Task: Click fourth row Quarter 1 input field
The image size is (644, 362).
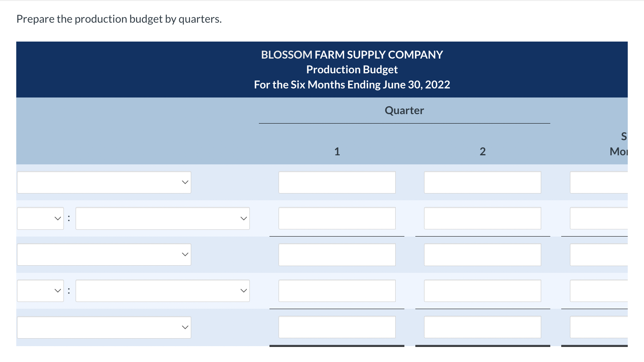Action: tap(337, 291)
